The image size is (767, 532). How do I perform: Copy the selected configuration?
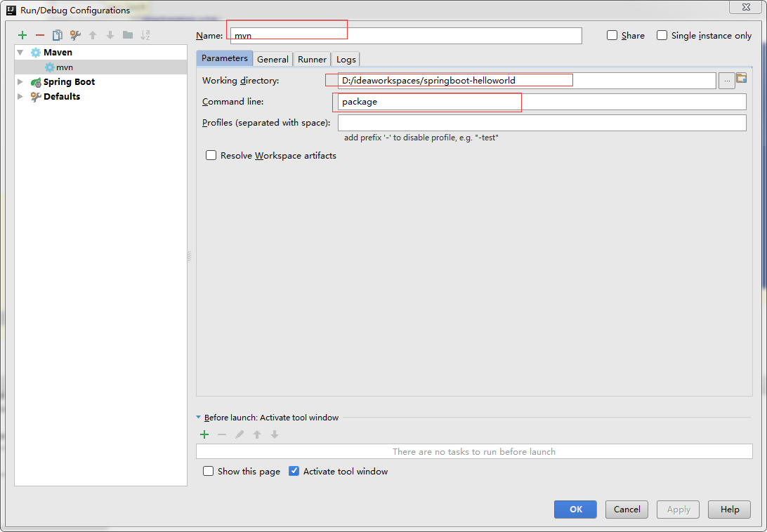point(57,35)
